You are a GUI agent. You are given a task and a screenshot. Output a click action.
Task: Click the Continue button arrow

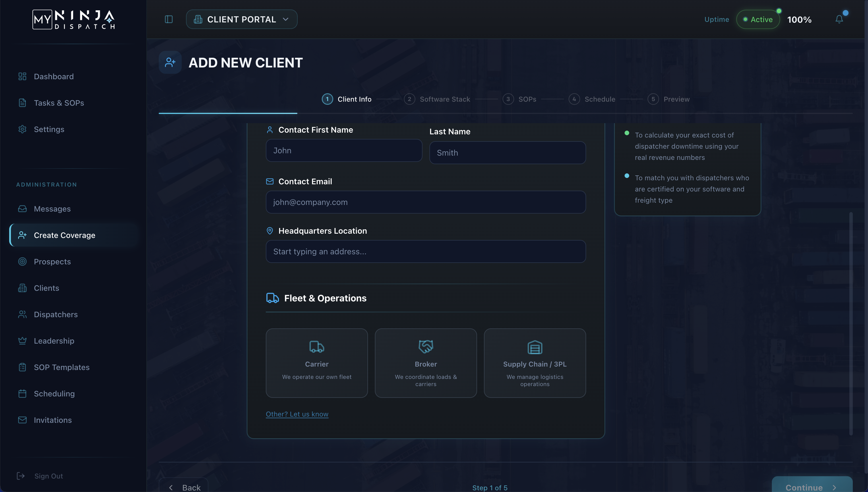[834, 487]
